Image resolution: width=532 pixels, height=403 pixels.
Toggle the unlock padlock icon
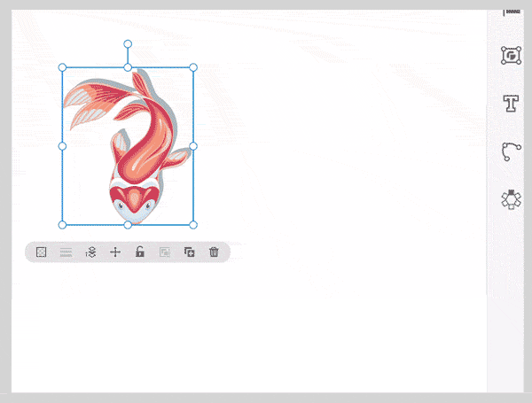140,252
